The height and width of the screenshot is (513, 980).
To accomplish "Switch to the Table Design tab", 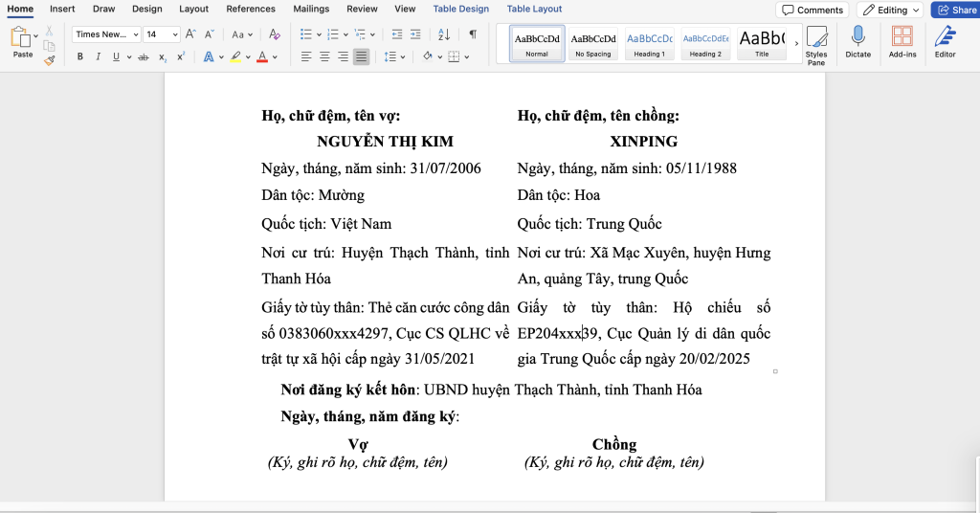I will tap(460, 9).
